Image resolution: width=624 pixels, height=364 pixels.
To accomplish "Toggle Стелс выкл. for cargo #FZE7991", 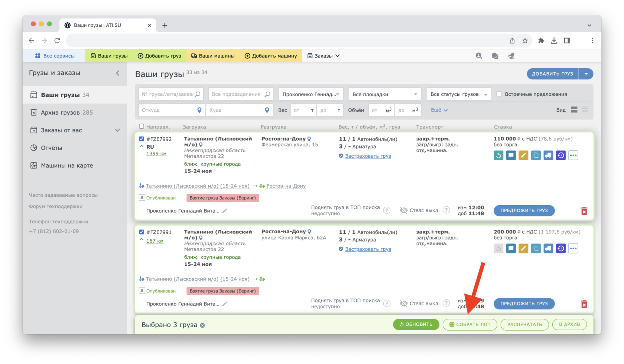I will 420,304.
